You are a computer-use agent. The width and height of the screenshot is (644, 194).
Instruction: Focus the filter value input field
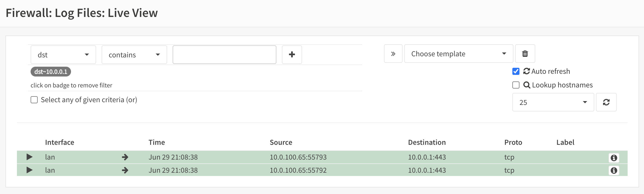224,55
